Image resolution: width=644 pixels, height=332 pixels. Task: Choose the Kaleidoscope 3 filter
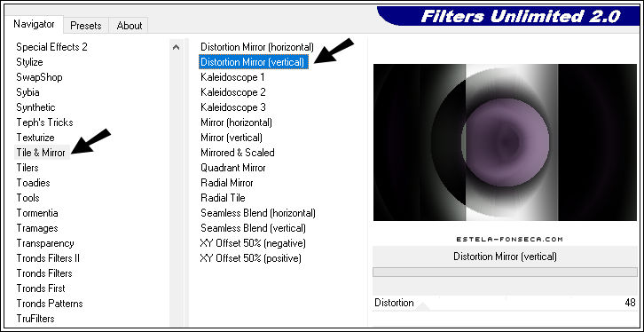click(x=233, y=107)
